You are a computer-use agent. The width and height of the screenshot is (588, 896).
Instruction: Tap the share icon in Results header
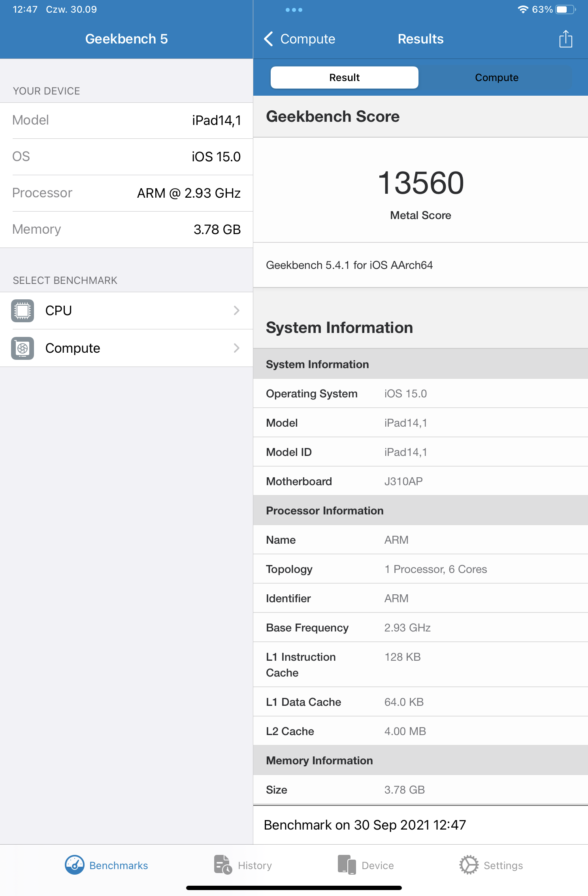click(x=565, y=39)
